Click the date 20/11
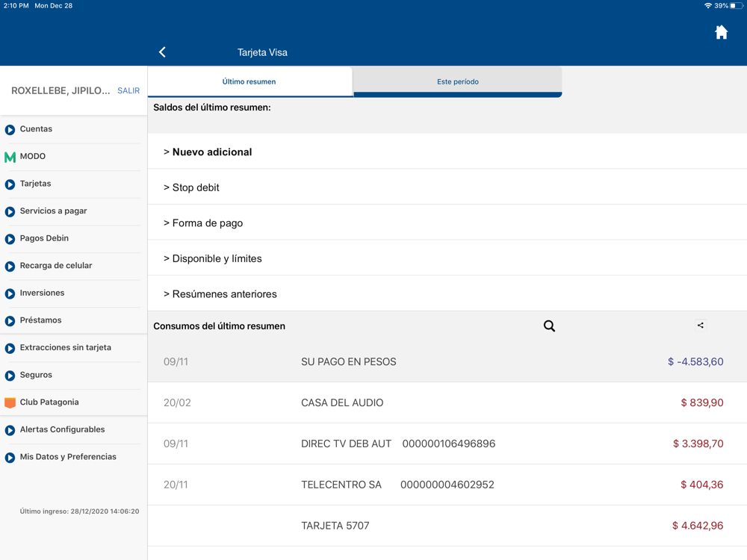The width and height of the screenshot is (747, 560). 176,485
